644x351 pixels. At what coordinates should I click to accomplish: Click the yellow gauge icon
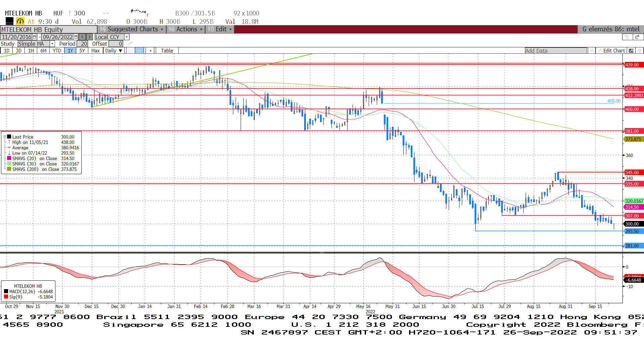tap(20, 21)
